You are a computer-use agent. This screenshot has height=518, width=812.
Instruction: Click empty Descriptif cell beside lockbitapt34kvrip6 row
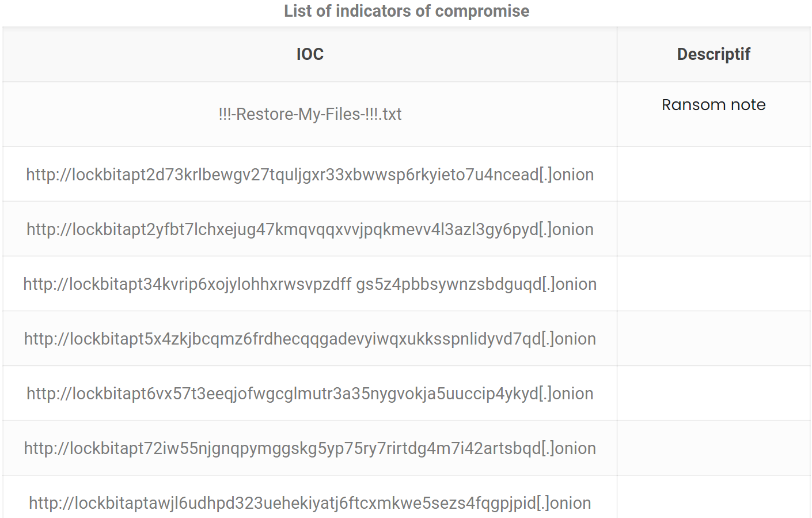[714, 283]
